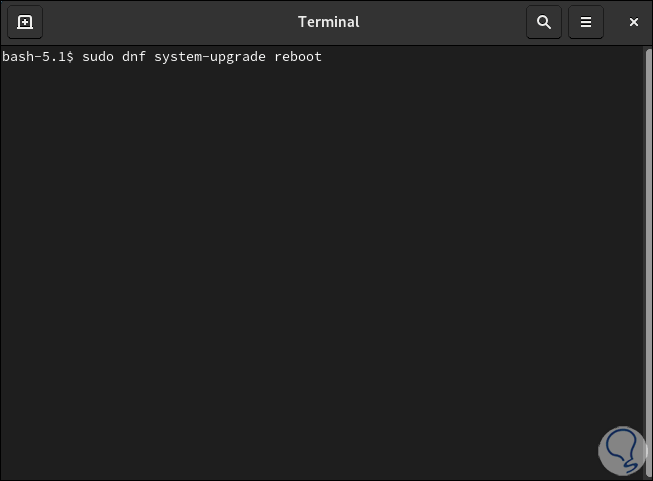Place cursor right after the reboot word
This screenshot has height=481, width=653.
tap(323, 57)
